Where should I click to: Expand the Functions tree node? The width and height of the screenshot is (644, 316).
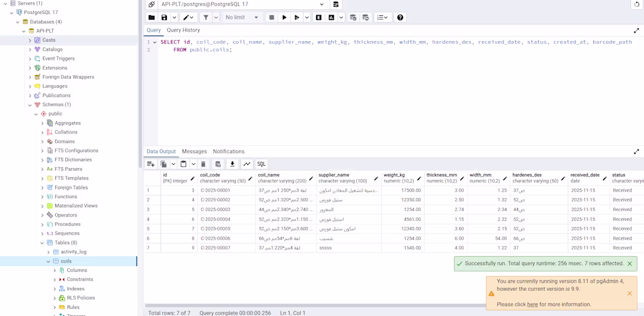click(x=42, y=196)
